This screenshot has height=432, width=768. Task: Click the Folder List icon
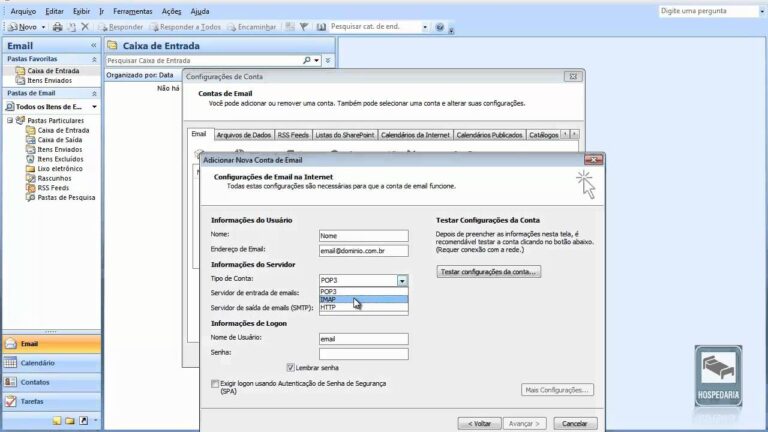click(x=70, y=421)
